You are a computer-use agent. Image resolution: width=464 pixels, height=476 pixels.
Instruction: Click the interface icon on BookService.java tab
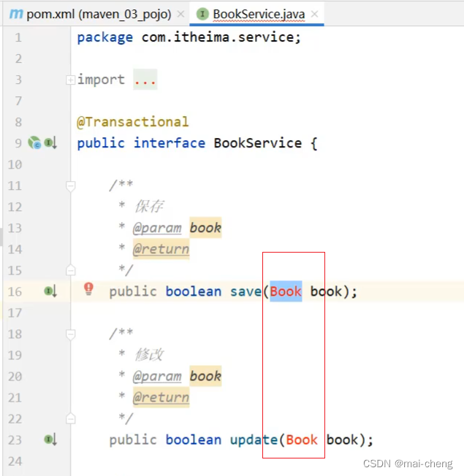pyautogui.click(x=202, y=14)
